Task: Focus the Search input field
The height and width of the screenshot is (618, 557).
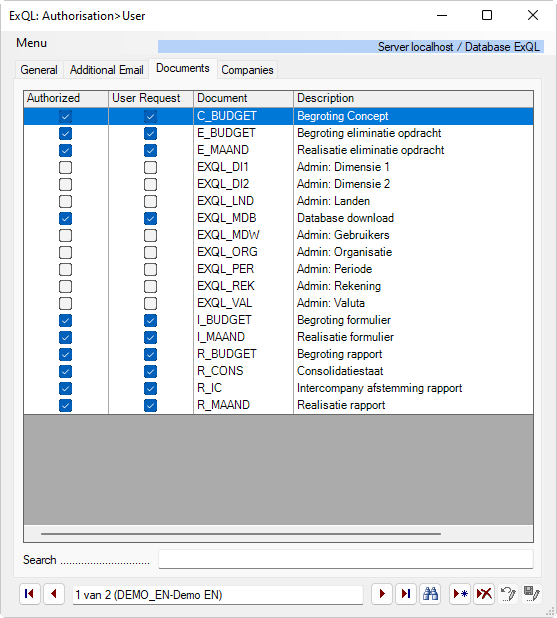Action: tap(346, 559)
